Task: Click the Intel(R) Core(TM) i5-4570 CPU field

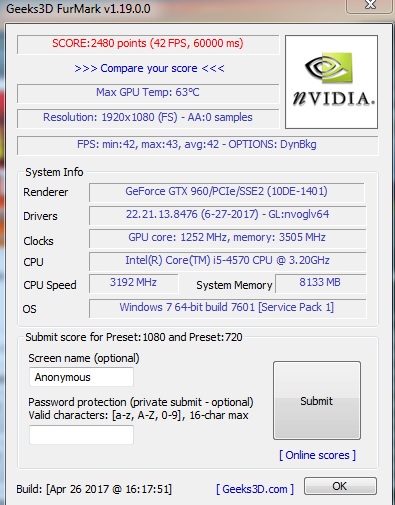Action: point(227,261)
